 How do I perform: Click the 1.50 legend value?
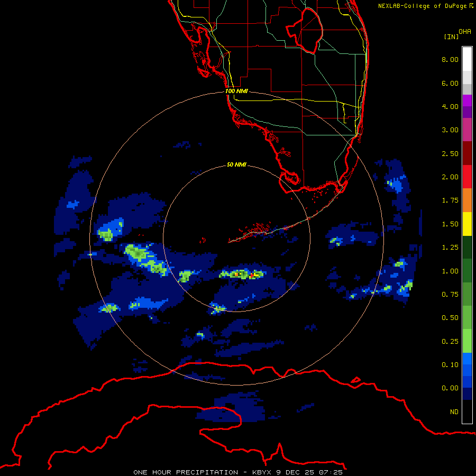450,224
